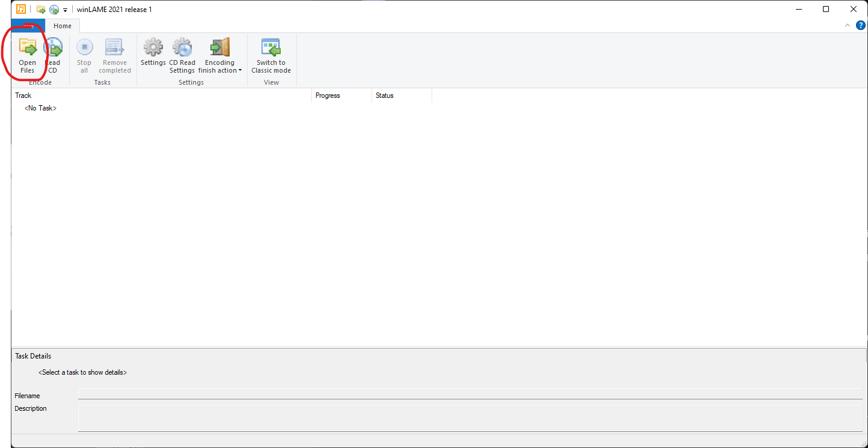This screenshot has height=448, width=868.
Task: Select the Home ribbon tab
Action: pyautogui.click(x=63, y=26)
